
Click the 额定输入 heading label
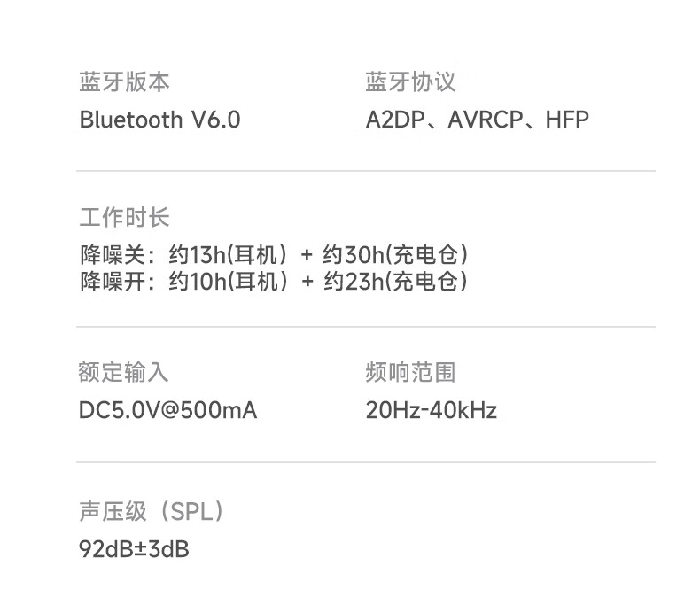(124, 372)
